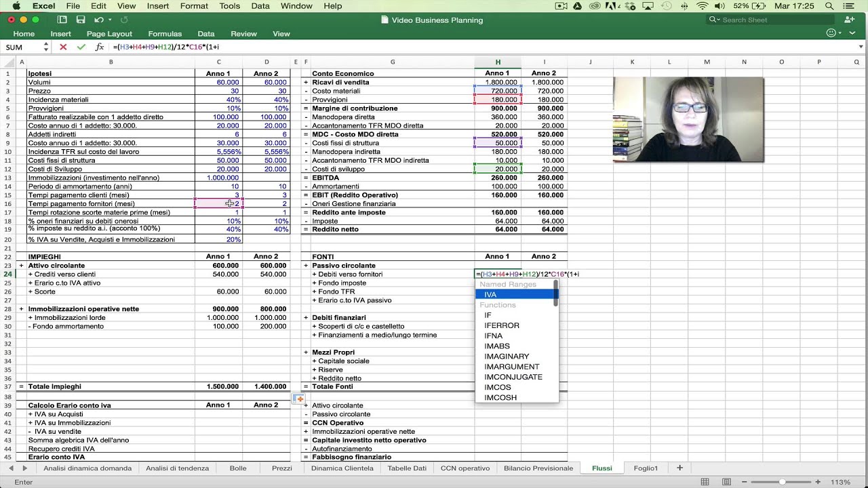Switch to the Foglio1 sheet tab
868x488 pixels.
(646, 468)
